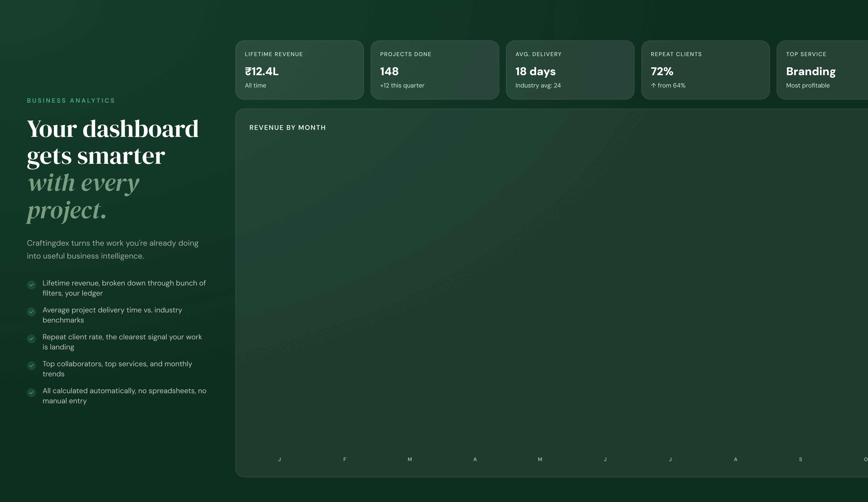Open the Lifetime Revenue stat card
The width and height of the screenshot is (868, 502).
[x=299, y=70]
